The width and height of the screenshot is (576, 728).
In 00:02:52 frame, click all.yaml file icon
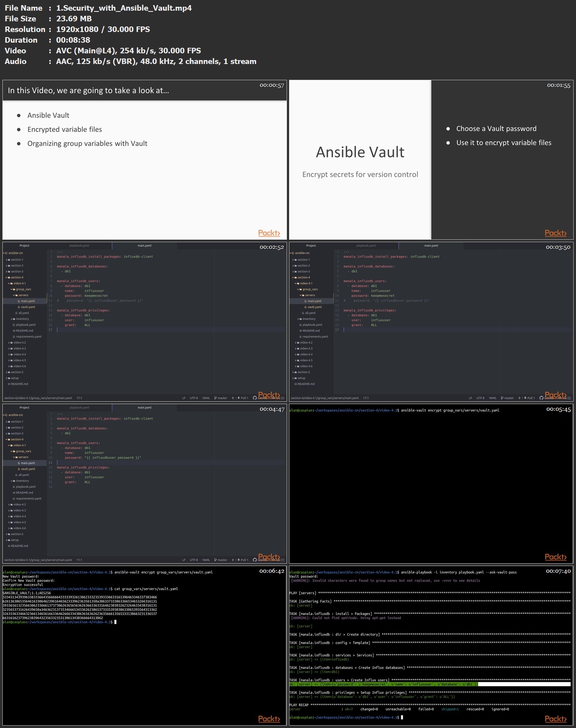point(17,313)
